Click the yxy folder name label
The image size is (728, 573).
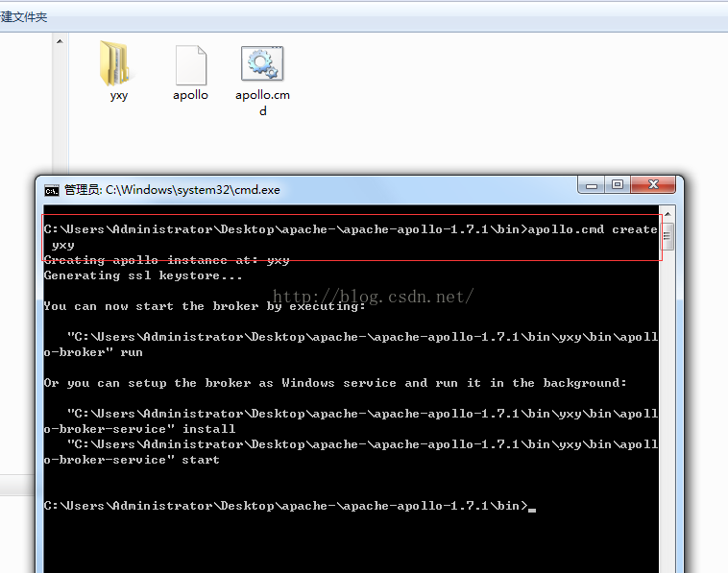coord(119,96)
